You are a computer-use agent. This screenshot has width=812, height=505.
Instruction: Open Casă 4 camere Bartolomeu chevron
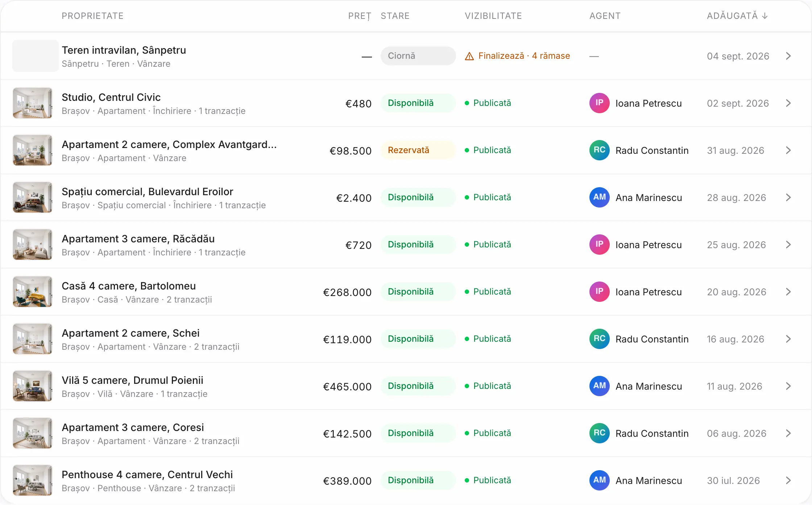[788, 292]
